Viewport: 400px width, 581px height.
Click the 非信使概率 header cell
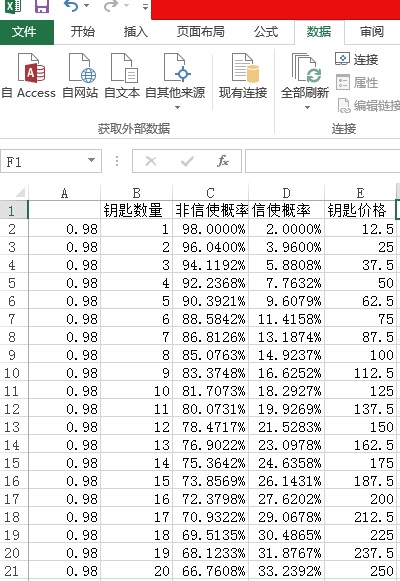(210, 210)
